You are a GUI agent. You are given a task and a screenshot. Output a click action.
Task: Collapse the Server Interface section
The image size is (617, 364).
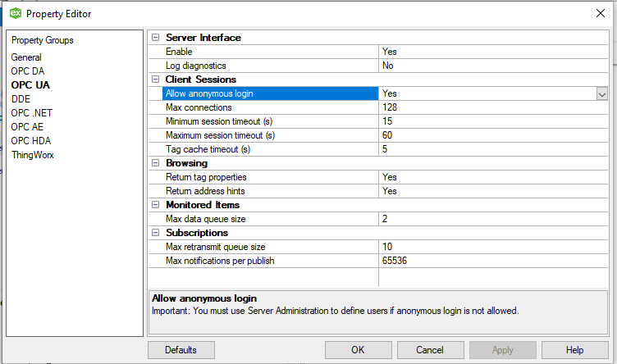pos(155,38)
